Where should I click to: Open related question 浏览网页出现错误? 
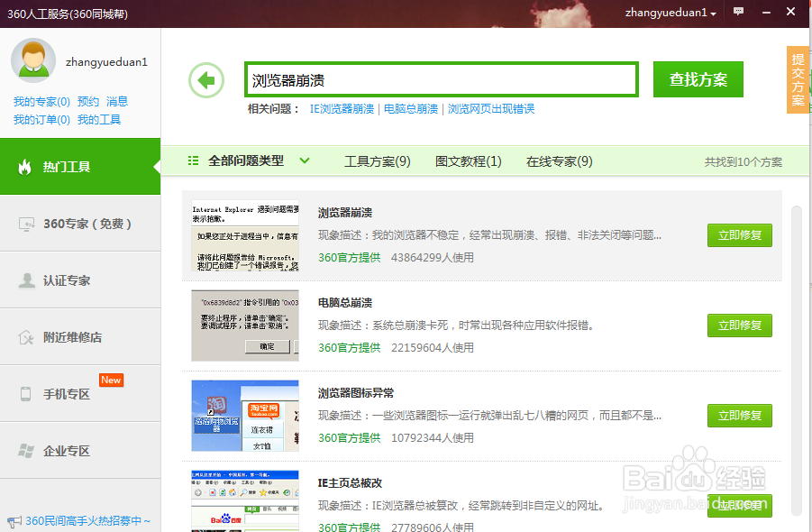pyautogui.click(x=491, y=109)
